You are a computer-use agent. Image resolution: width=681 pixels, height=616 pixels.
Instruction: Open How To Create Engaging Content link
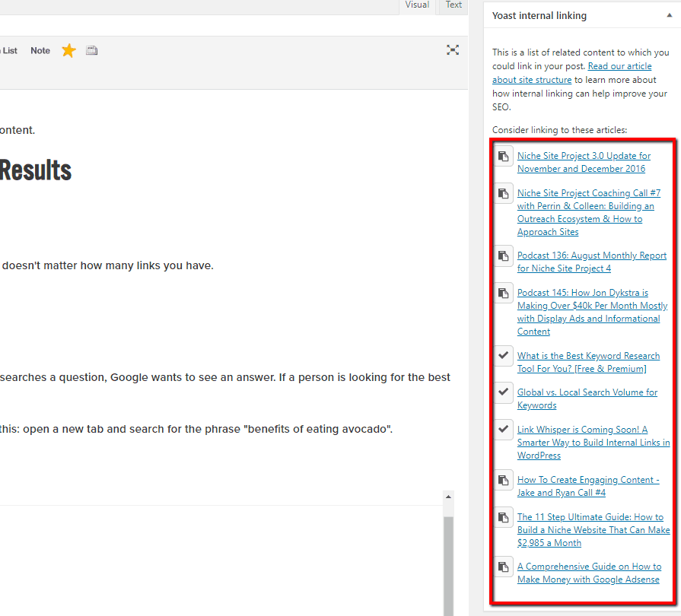(588, 486)
